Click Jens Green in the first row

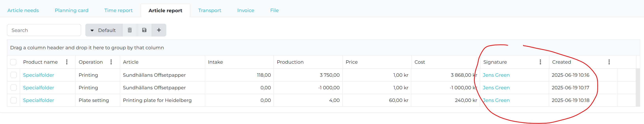(496, 75)
